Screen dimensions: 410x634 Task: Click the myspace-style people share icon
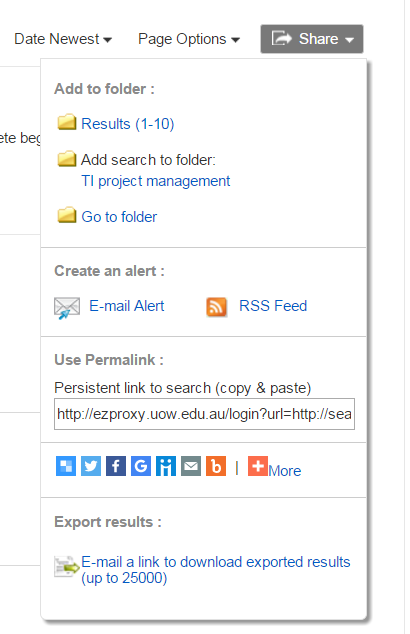[166, 466]
